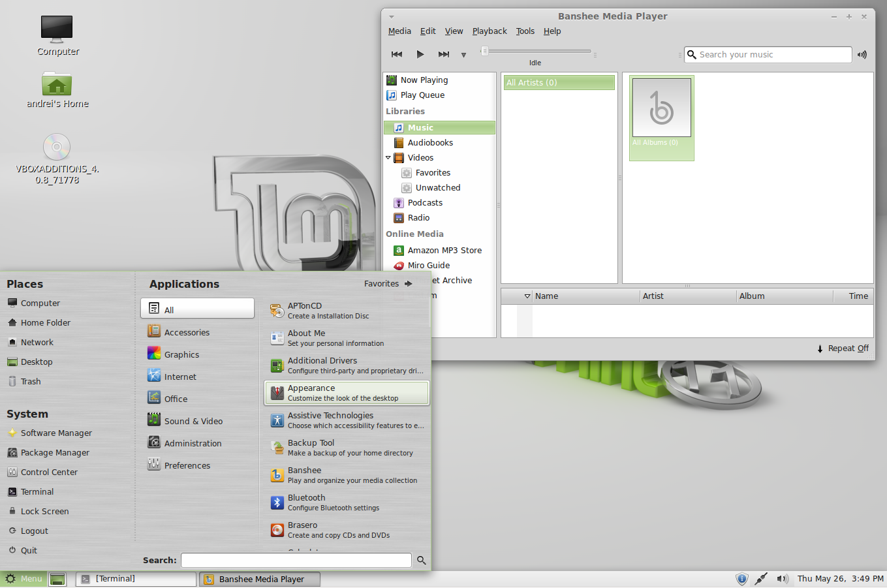Select the All Albums (0) thumbnail

661,118
